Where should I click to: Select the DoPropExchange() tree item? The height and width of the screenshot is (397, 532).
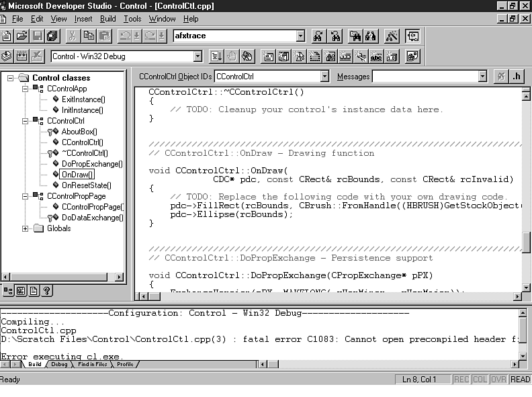(92, 164)
